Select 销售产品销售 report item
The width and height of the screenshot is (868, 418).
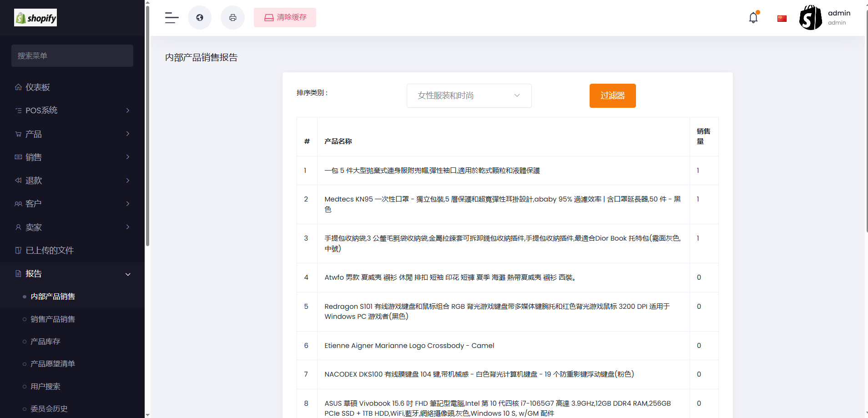coord(53,319)
